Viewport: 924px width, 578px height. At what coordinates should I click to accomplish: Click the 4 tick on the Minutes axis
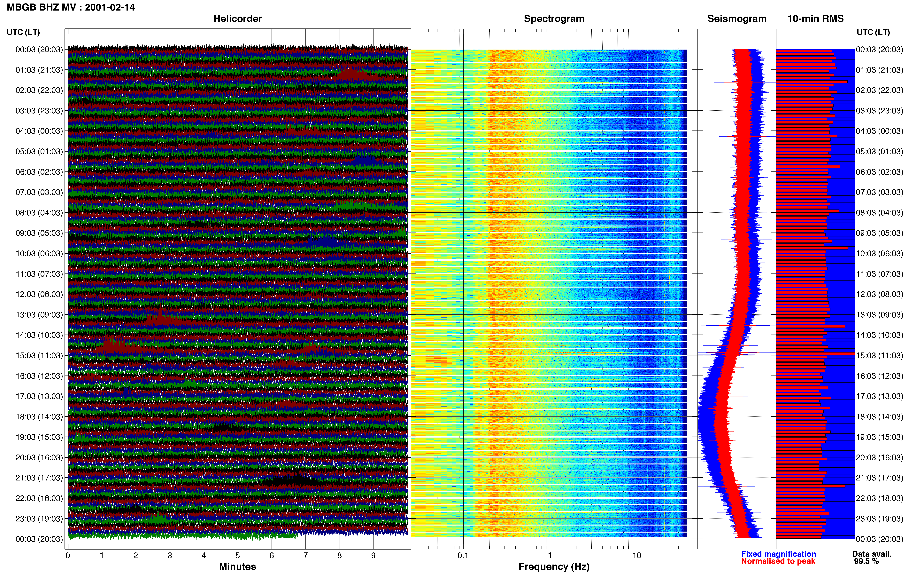pyautogui.click(x=204, y=555)
